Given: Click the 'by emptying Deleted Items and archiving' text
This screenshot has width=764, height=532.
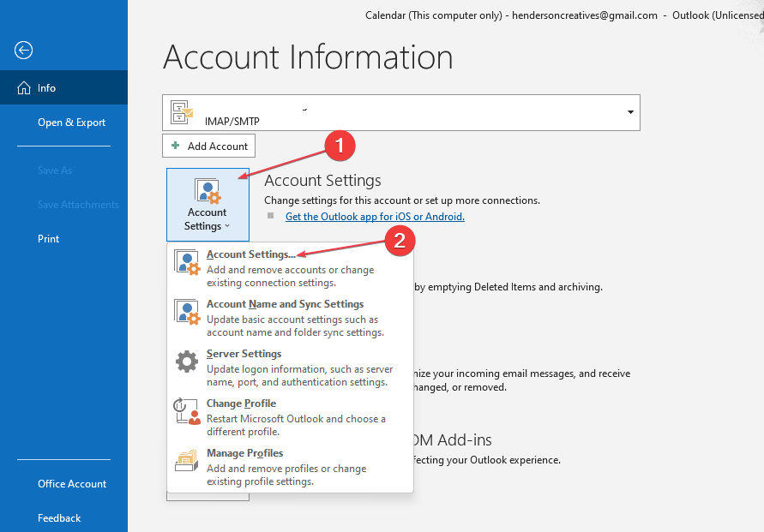Looking at the screenshot, I should tap(508, 287).
